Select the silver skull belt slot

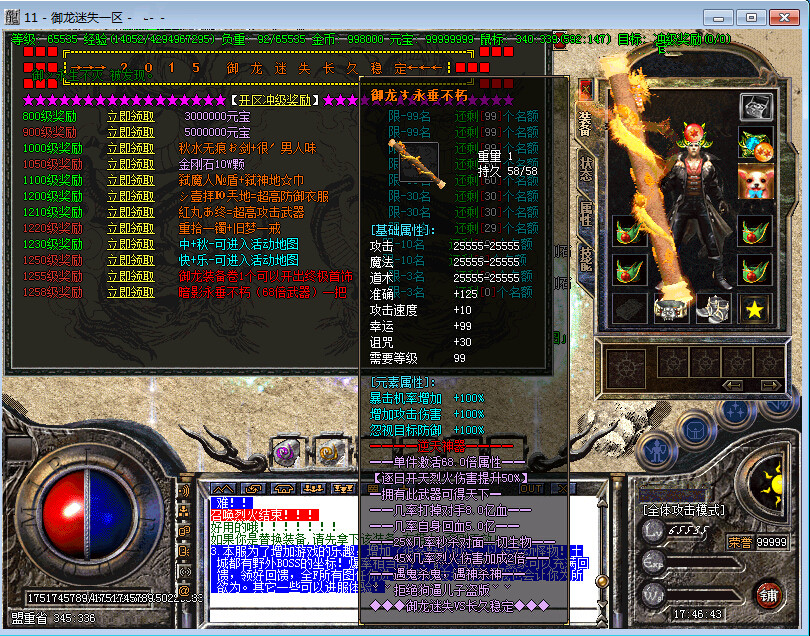[671, 309]
